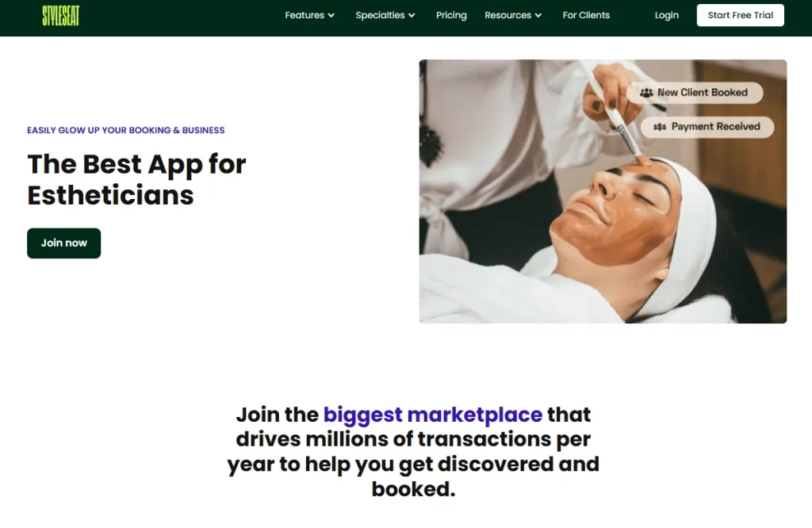Image resolution: width=812 pixels, height=528 pixels.
Task: Expand the Resources chevron arrow
Action: [538, 16]
